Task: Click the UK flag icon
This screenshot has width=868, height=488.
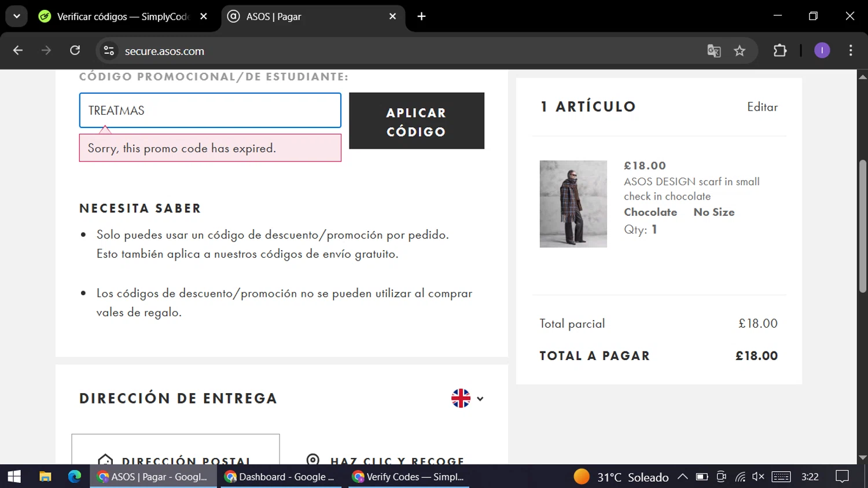Action: (x=461, y=398)
